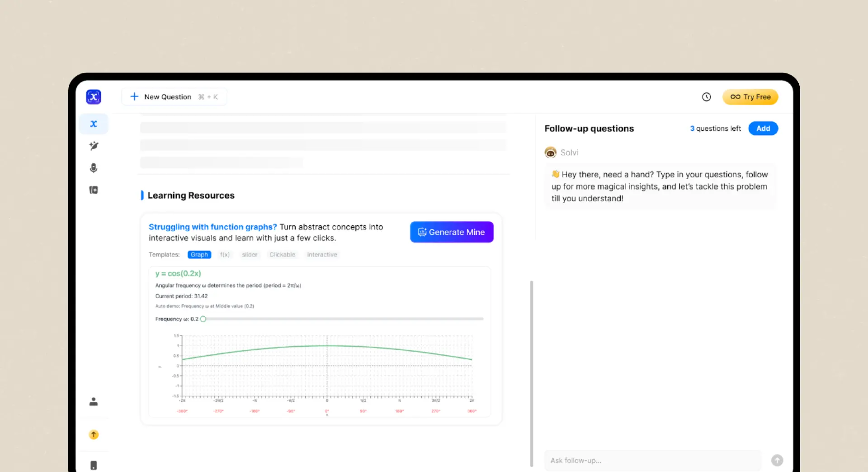
Task: Open the history clock icon in top bar
Action: coord(707,97)
